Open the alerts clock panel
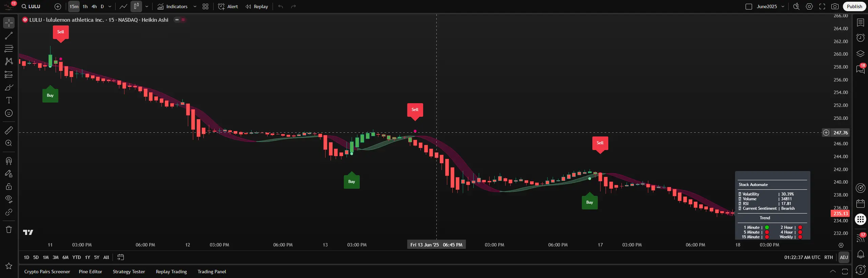 861,38
